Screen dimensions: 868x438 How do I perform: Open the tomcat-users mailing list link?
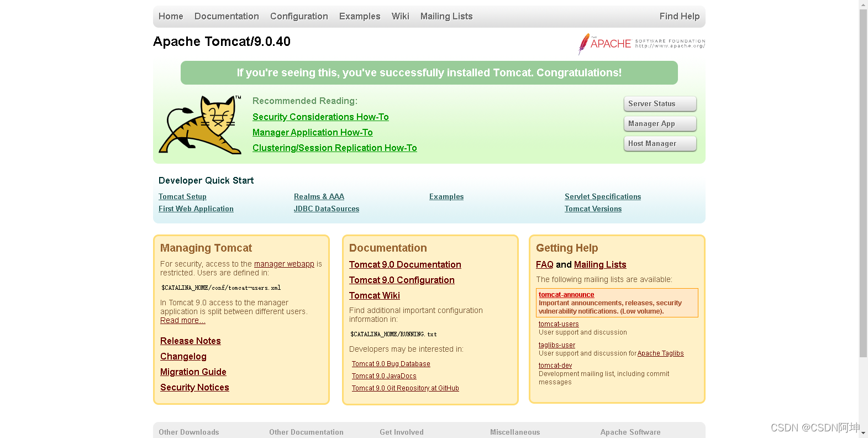tap(559, 324)
